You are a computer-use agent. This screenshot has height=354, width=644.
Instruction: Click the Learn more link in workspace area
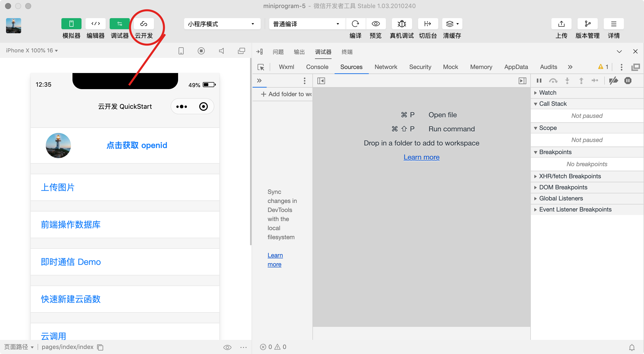(421, 157)
